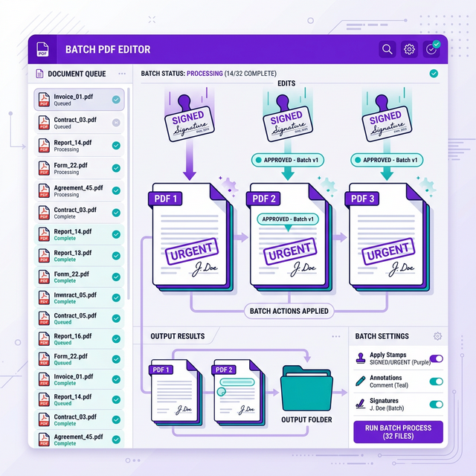Select the SIGNED stamp above PDF 1

coord(190,120)
